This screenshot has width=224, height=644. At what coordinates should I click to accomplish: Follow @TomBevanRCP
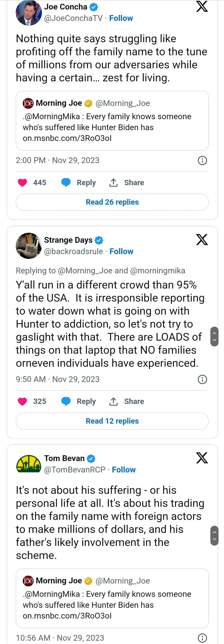(124, 470)
